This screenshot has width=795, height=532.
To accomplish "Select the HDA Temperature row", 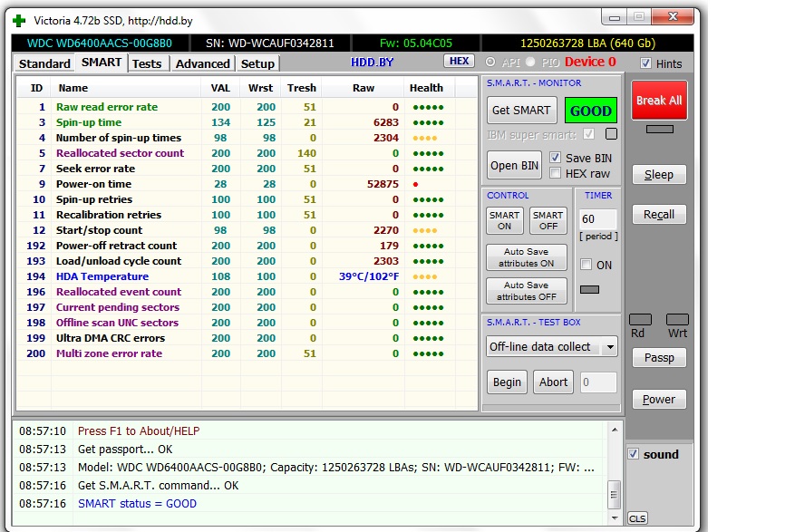I will 247,276.
